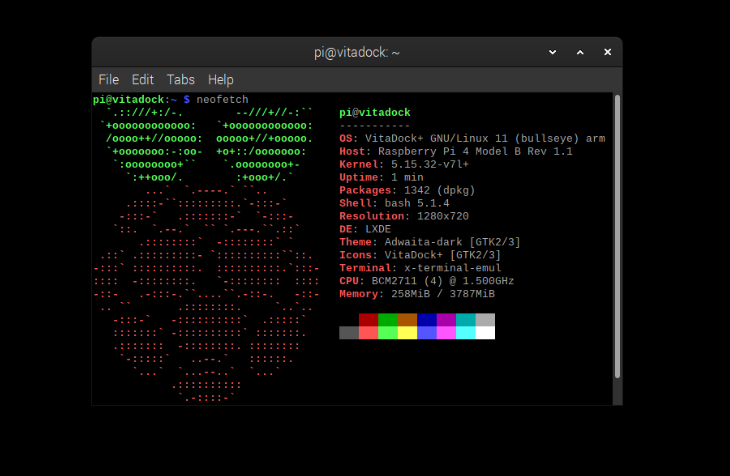The height and width of the screenshot is (476, 730).
Task: Open the Edit menu
Action: pos(142,80)
